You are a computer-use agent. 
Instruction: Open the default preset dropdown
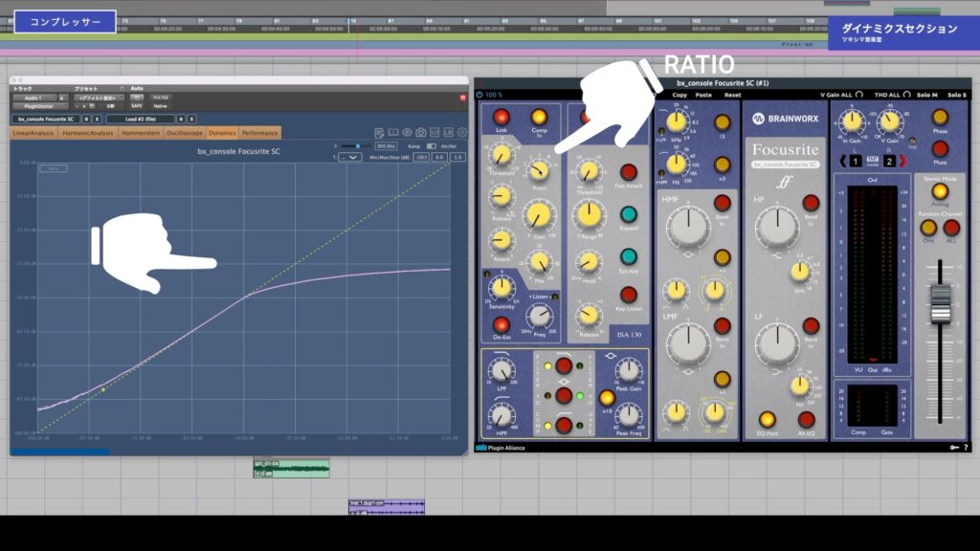click(x=99, y=99)
